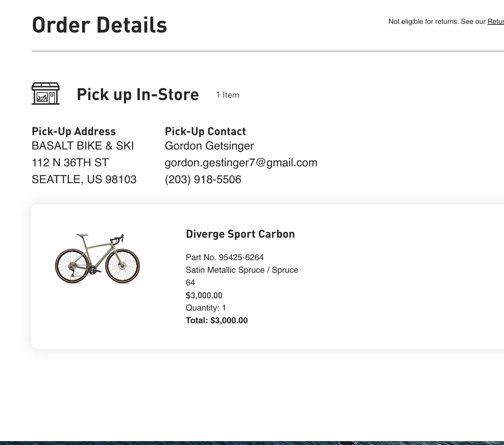Select the Diverge Sport Carbon product title
This screenshot has height=445, width=504.
[240, 234]
